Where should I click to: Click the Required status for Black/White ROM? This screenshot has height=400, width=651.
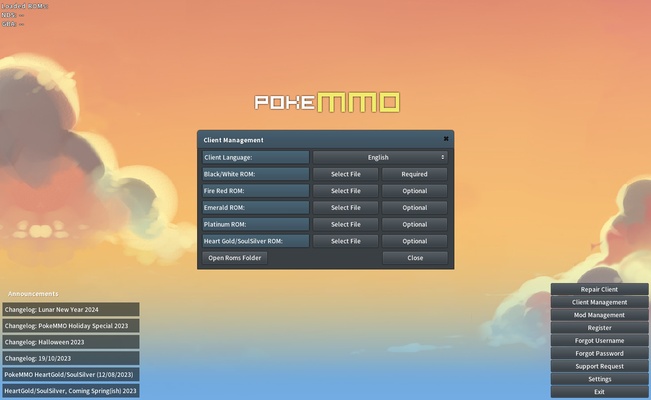coord(414,174)
